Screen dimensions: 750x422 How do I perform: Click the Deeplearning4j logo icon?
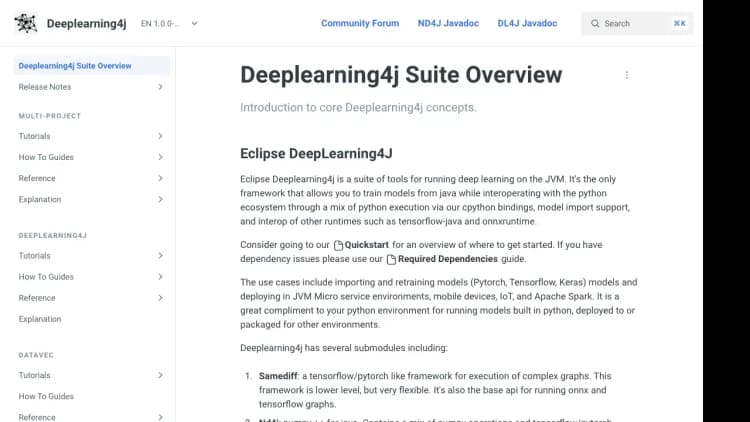point(26,23)
